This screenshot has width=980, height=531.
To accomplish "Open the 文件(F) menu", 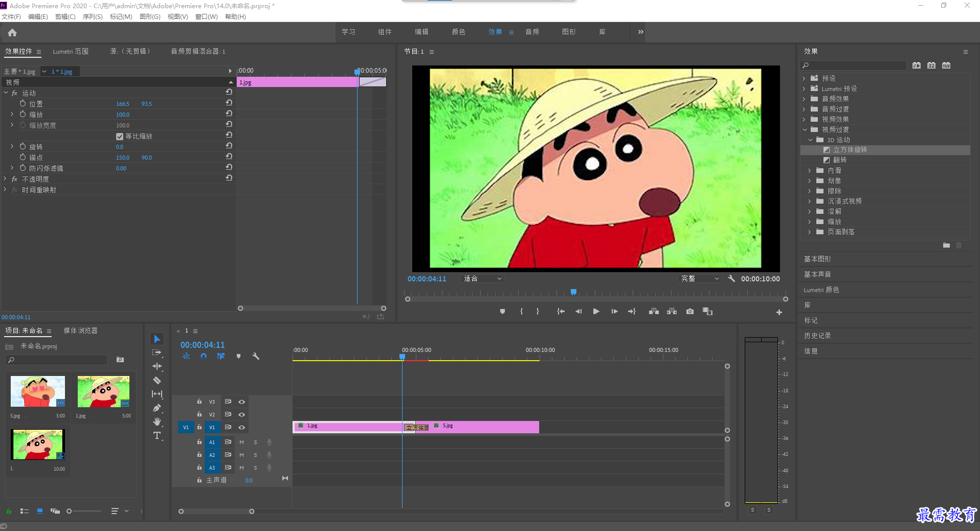I will [x=11, y=17].
